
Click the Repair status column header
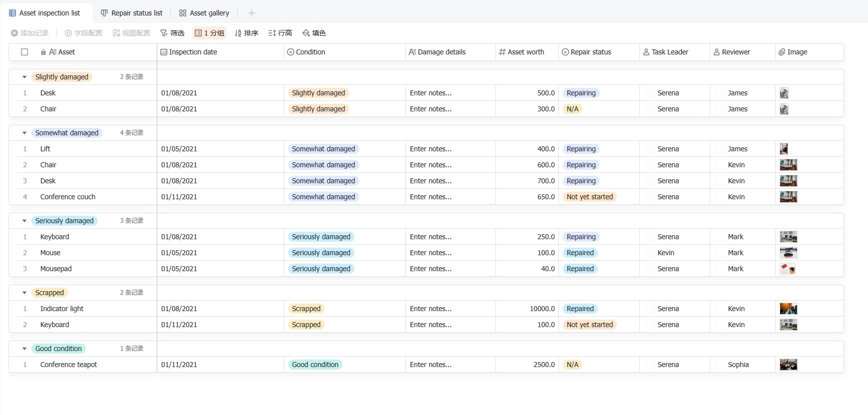coord(599,52)
